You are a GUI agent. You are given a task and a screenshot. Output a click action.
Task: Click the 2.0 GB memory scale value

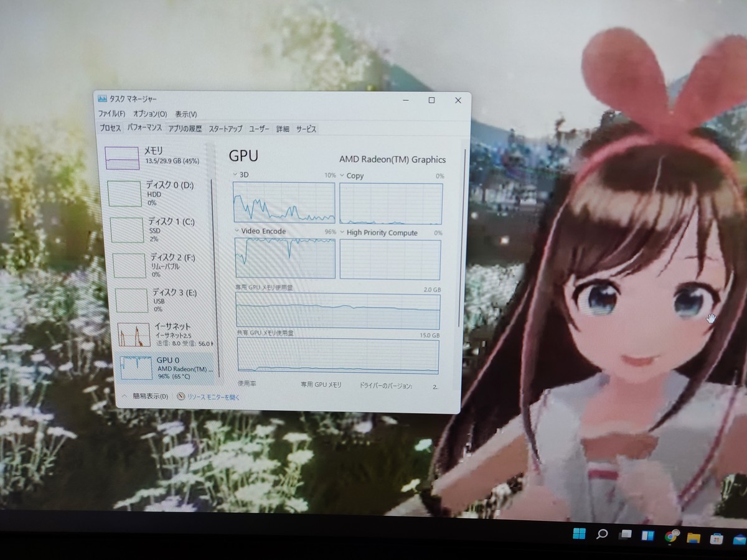(x=432, y=290)
